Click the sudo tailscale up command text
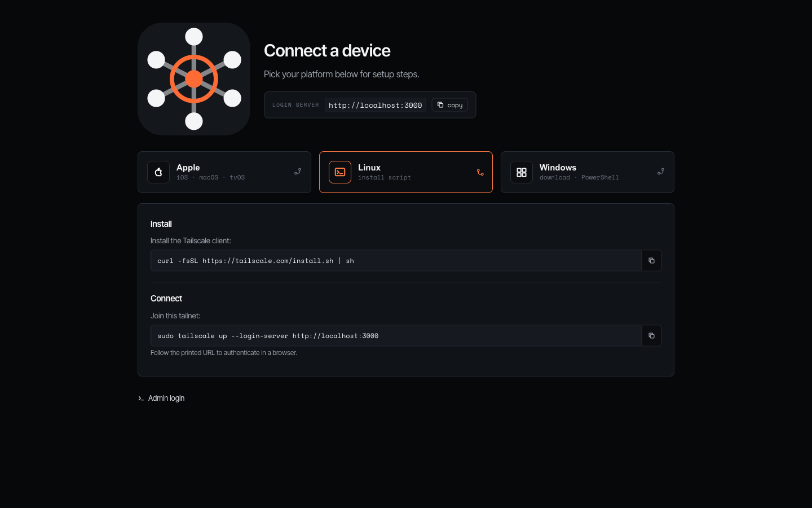The image size is (812, 508). point(268,336)
